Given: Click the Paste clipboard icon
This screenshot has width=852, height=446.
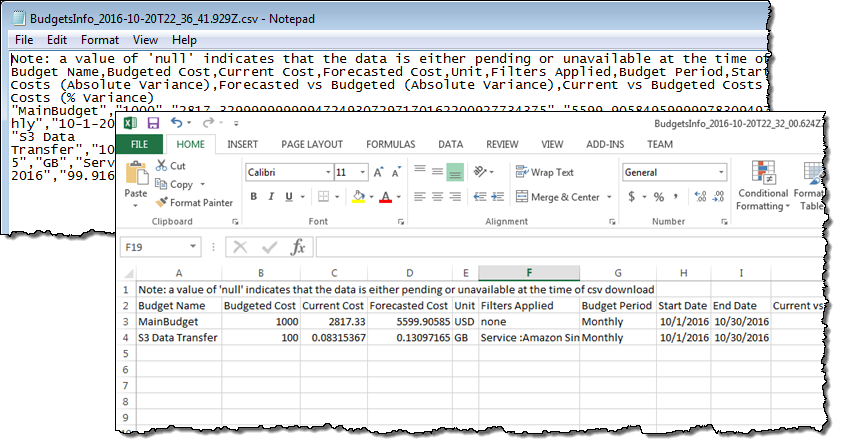Looking at the screenshot, I should (138, 178).
